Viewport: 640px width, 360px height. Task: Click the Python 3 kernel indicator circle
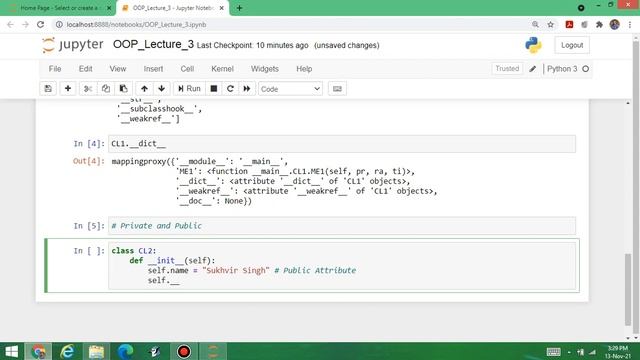pos(586,69)
